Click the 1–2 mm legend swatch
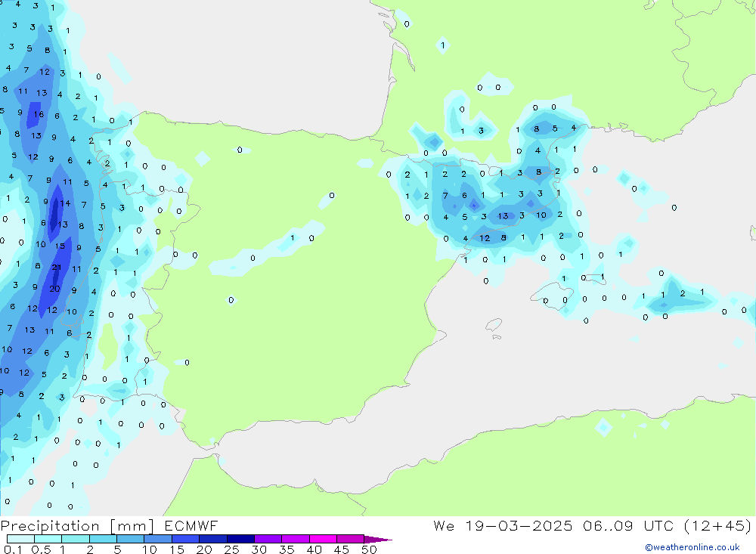756x554 pixels. [76, 539]
